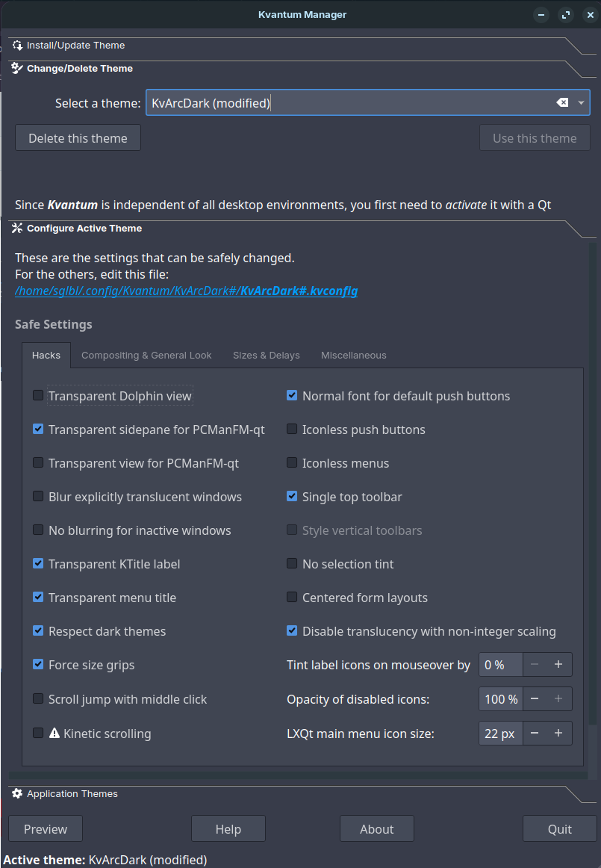This screenshot has width=601, height=868.
Task: Click the Install/Update Theme section icon
Action: point(18,46)
